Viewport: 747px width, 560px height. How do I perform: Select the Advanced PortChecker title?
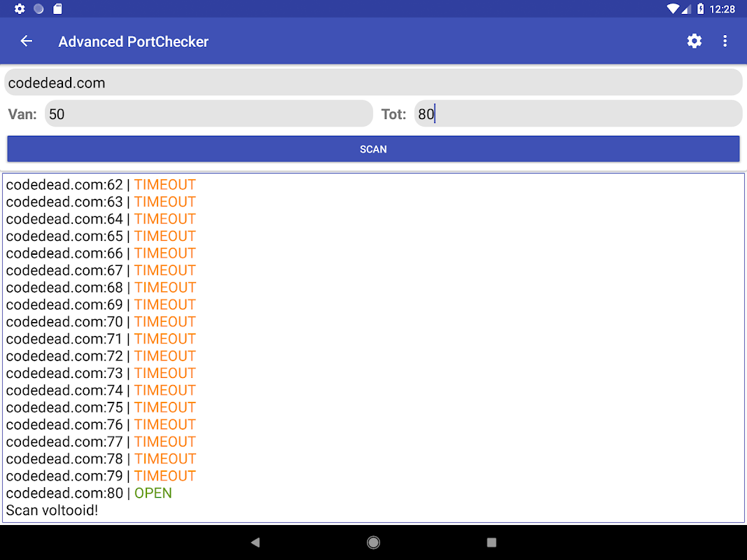pyautogui.click(x=134, y=42)
